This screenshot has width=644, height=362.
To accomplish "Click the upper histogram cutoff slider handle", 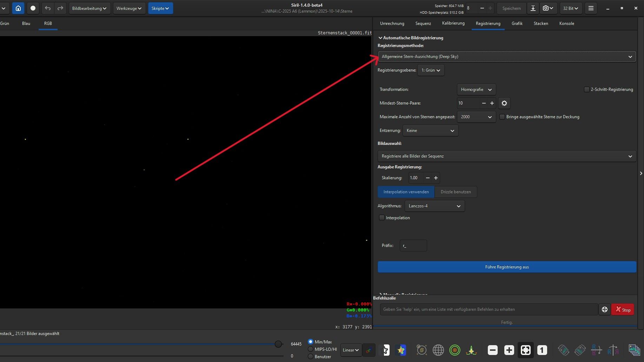I will (x=278, y=344).
